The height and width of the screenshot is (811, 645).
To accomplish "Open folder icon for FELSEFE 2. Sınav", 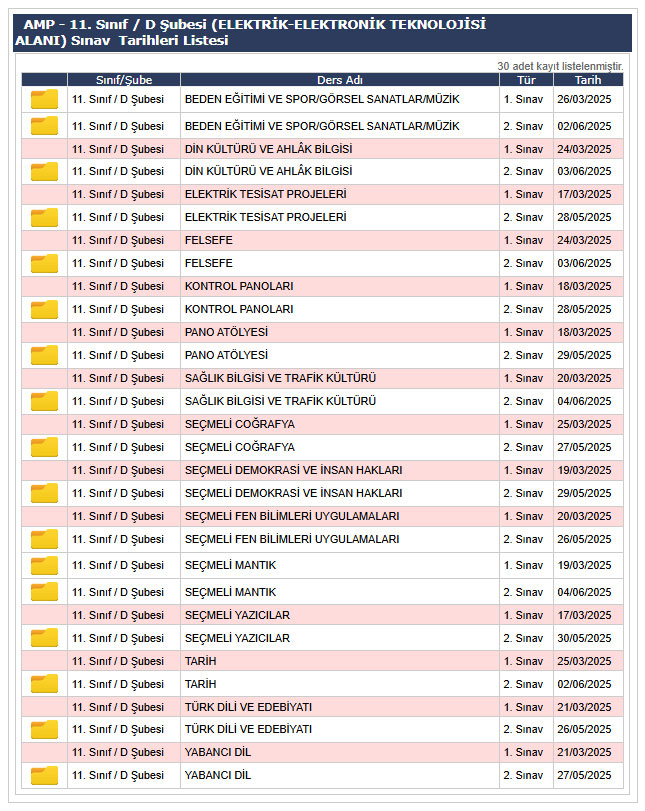I will 44,263.
